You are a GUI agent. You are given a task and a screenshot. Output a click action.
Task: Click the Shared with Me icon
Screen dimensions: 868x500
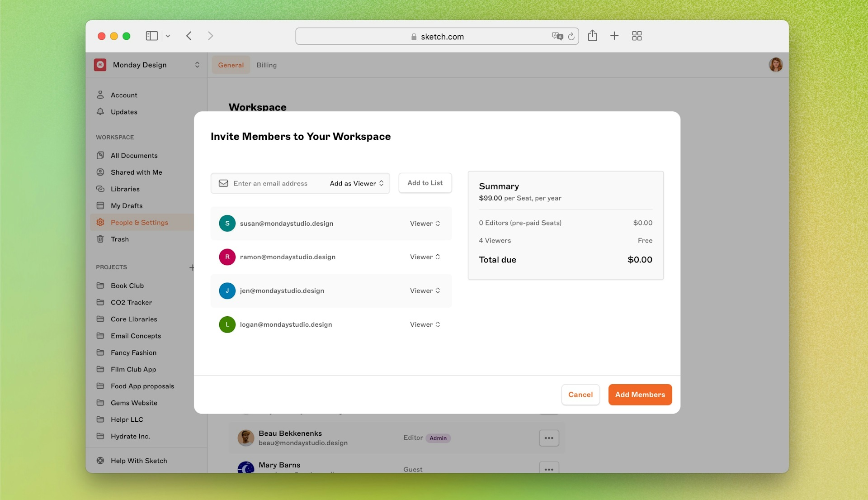click(100, 172)
